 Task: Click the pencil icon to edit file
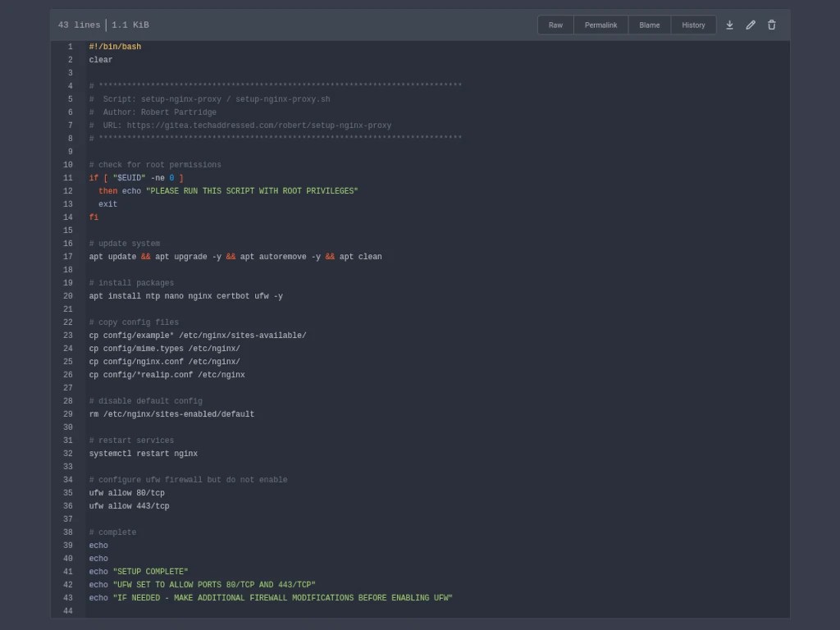(x=751, y=25)
